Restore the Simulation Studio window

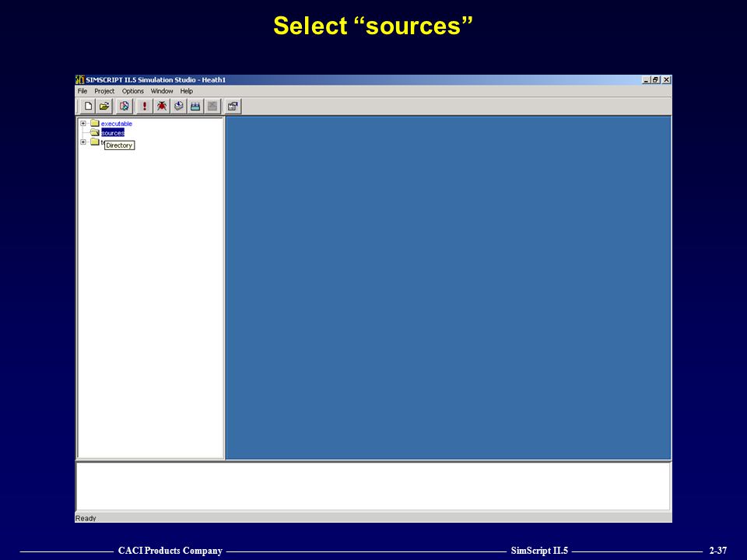click(655, 80)
